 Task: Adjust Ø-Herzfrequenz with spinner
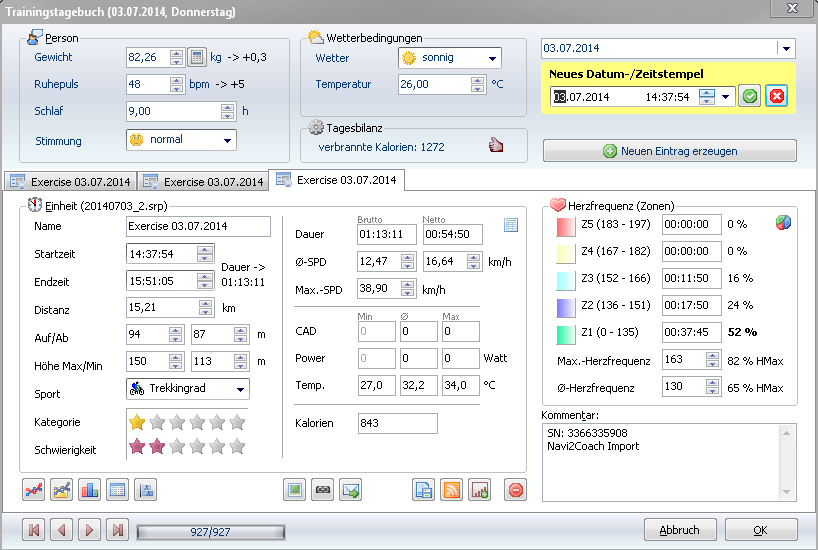(713, 387)
